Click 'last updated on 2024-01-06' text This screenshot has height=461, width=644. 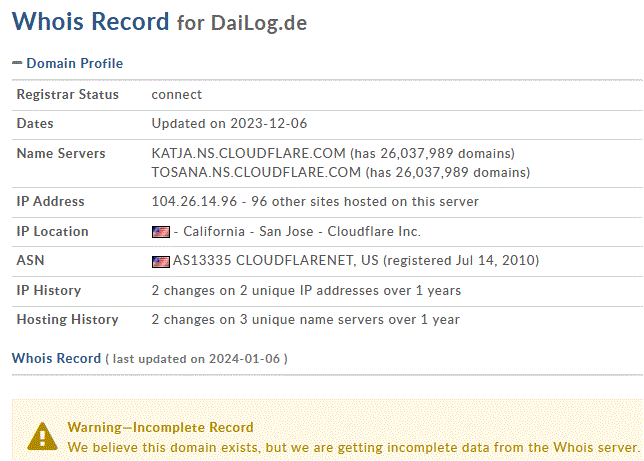[x=196, y=359]
